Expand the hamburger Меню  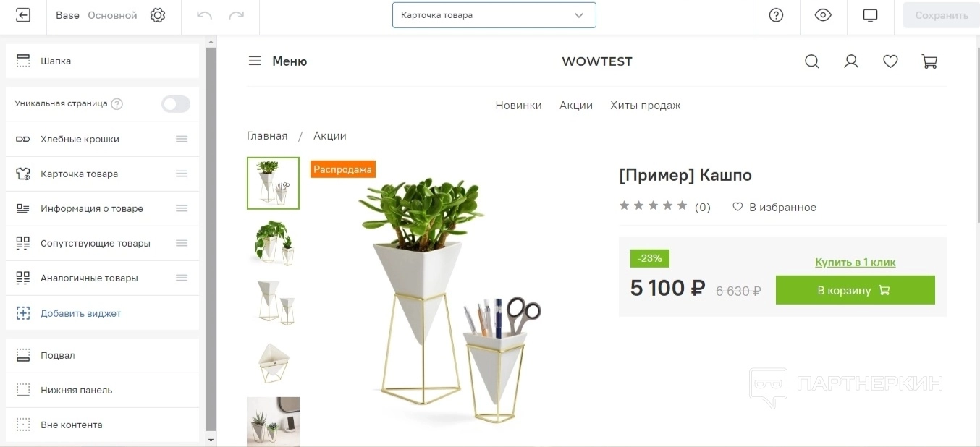[x=278, y=61]
